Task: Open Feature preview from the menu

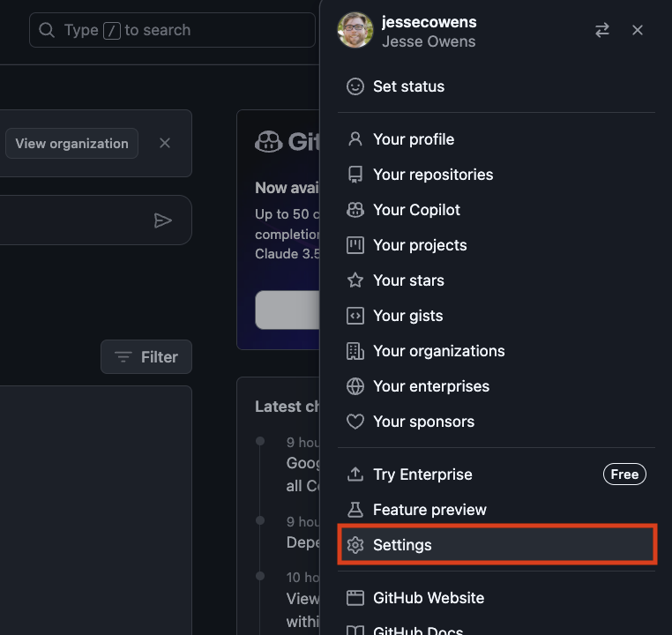Action: 429,510
